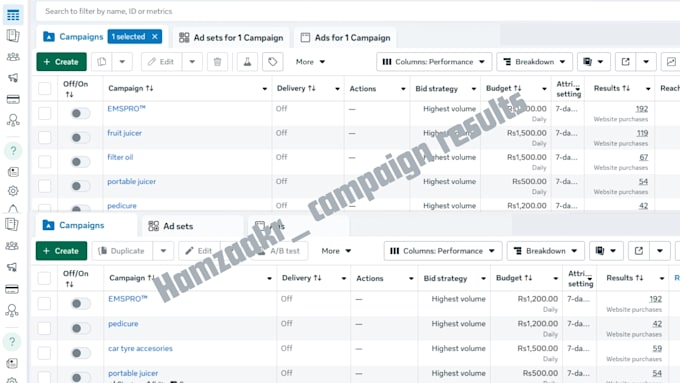Toggle pedicure campaign with 42 results in lower table
The image size is (680, 383).
(x=80, y=328)
